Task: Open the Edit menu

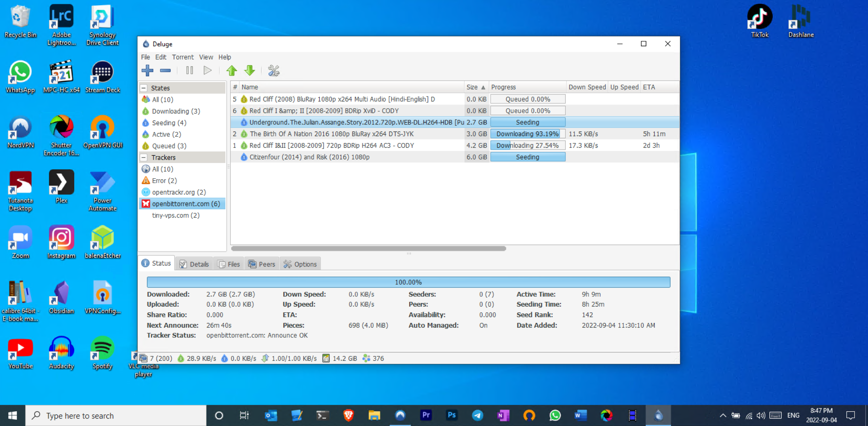Action: tap(160, 57)
